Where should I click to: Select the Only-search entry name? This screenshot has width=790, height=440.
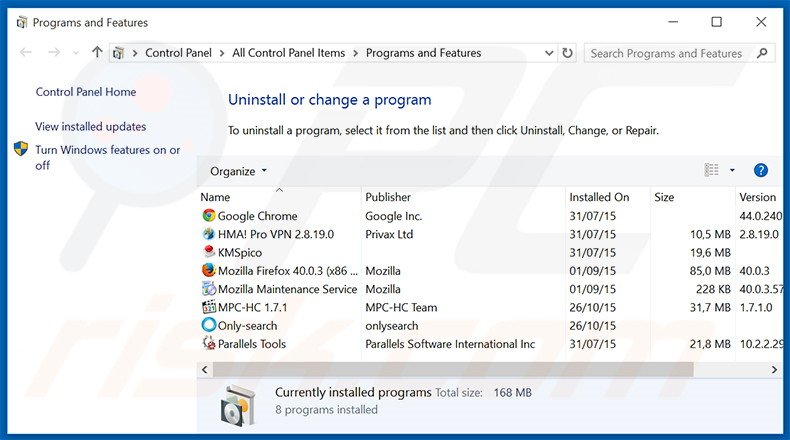(247, 326)
